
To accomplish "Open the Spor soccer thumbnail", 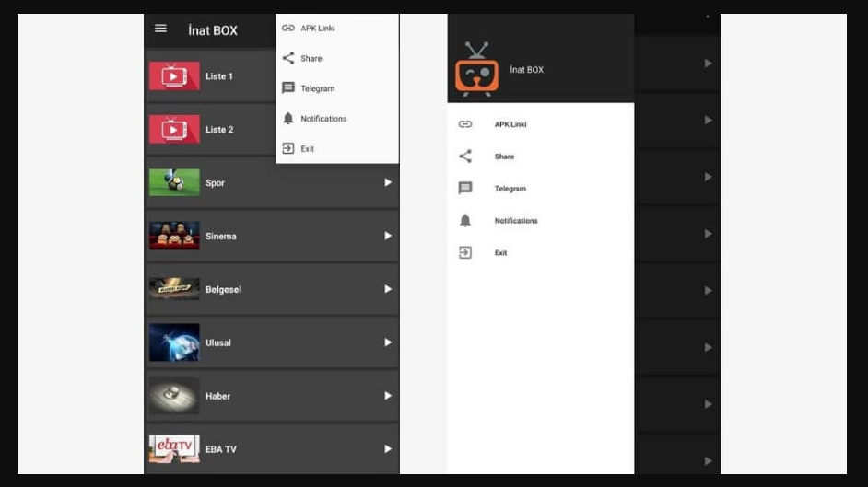I will coord(174,182).
